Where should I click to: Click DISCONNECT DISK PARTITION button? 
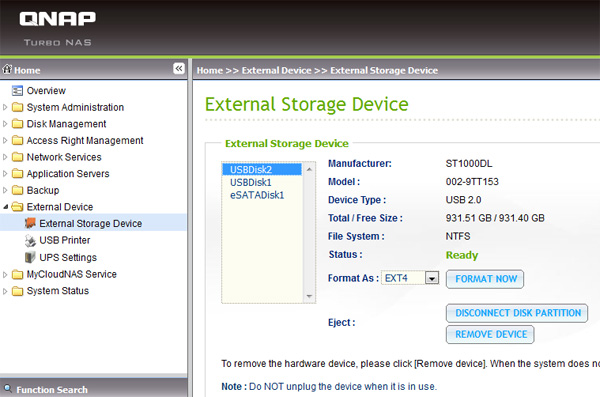tap(517, 313)
